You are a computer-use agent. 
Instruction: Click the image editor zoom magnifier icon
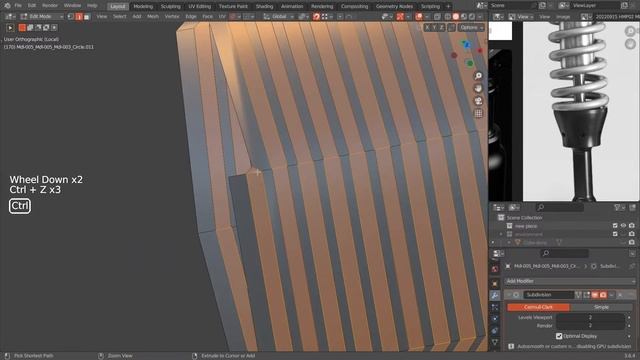coord(630,31)
